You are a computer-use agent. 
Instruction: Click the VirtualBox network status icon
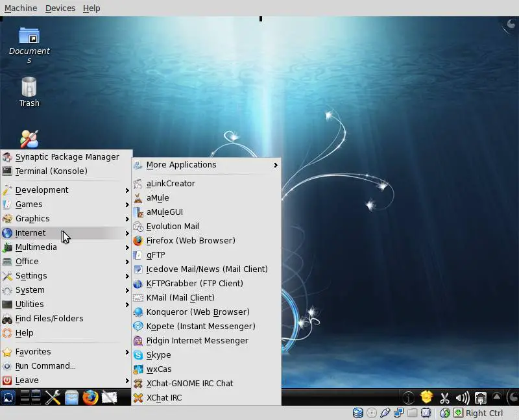click(x=398, y=413)
